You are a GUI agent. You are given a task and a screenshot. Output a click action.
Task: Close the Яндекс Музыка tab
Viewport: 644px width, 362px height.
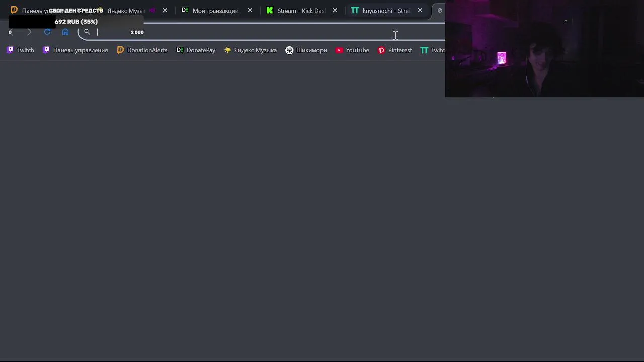(165, 11)
